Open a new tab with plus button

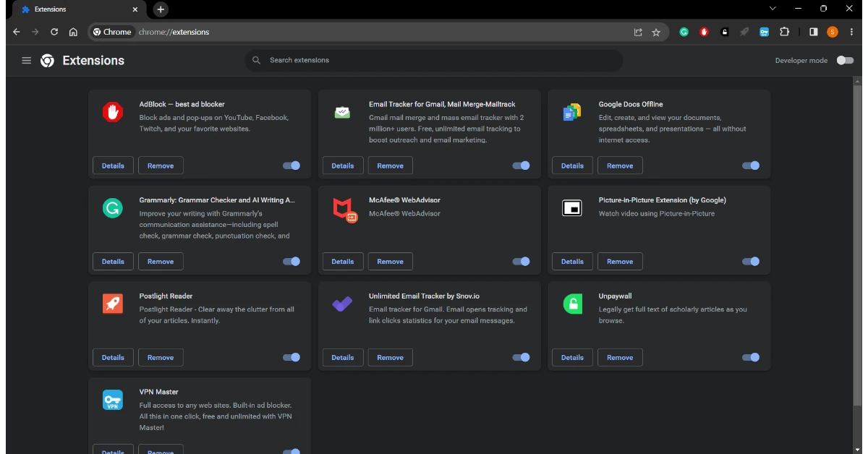pyautogui.click(x=161, y=9)
